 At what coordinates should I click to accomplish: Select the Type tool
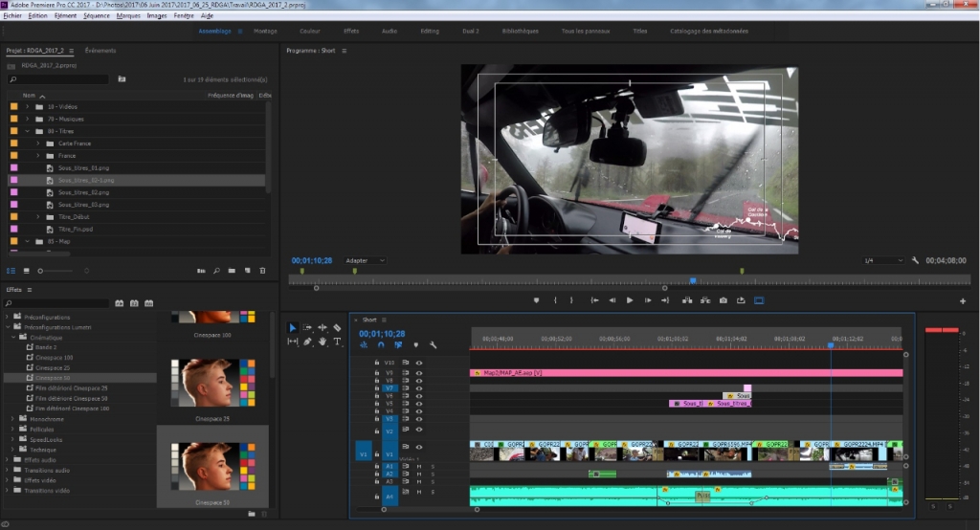tap(337, 342)
